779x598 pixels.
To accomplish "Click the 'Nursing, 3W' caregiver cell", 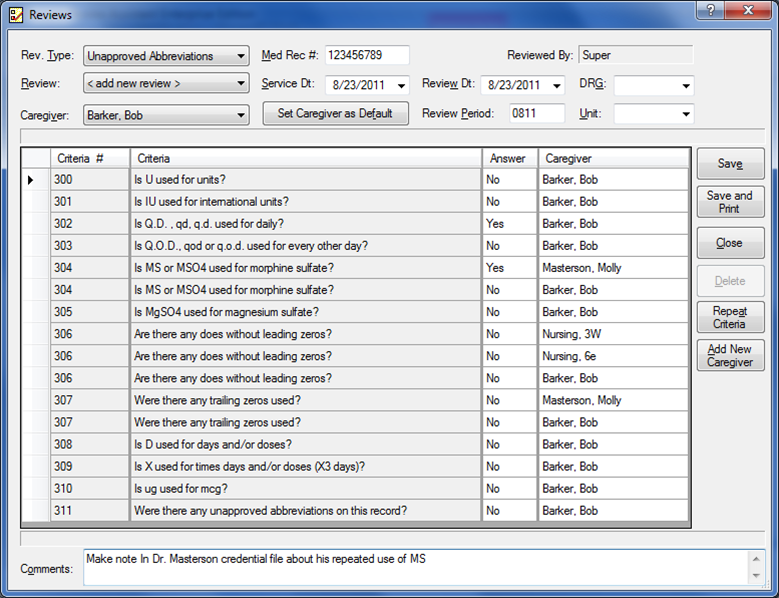I will click(614, 334).
